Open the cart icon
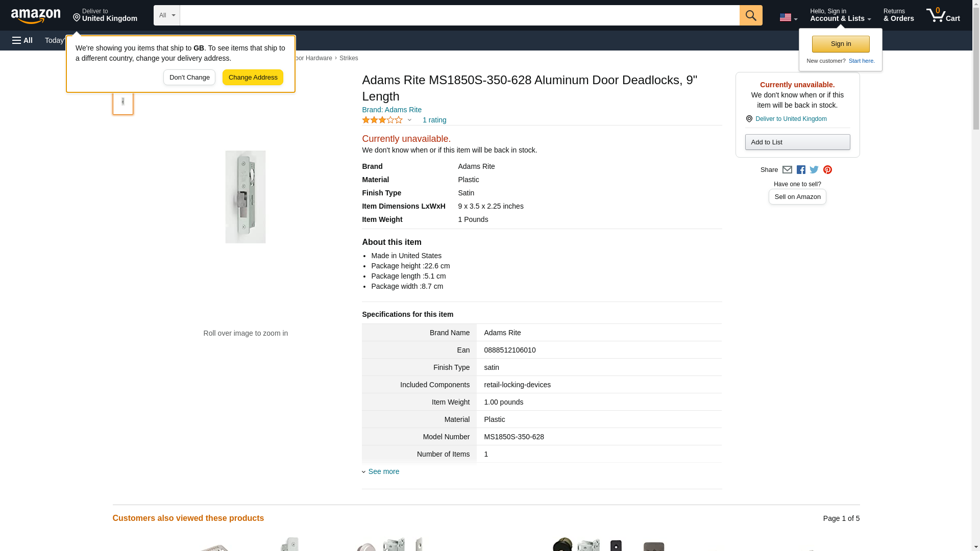 (943, 15)
